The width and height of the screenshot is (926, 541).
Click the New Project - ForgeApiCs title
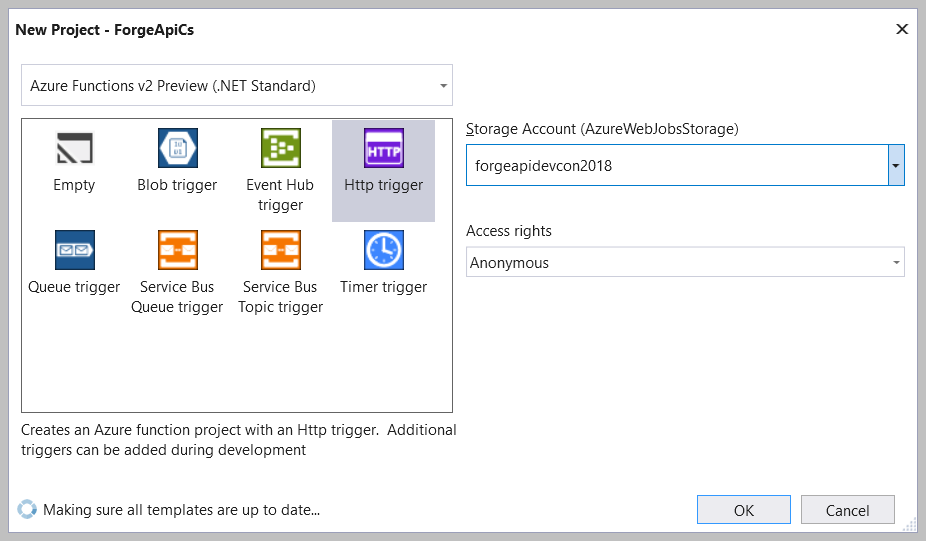click(x=105, y=30)
